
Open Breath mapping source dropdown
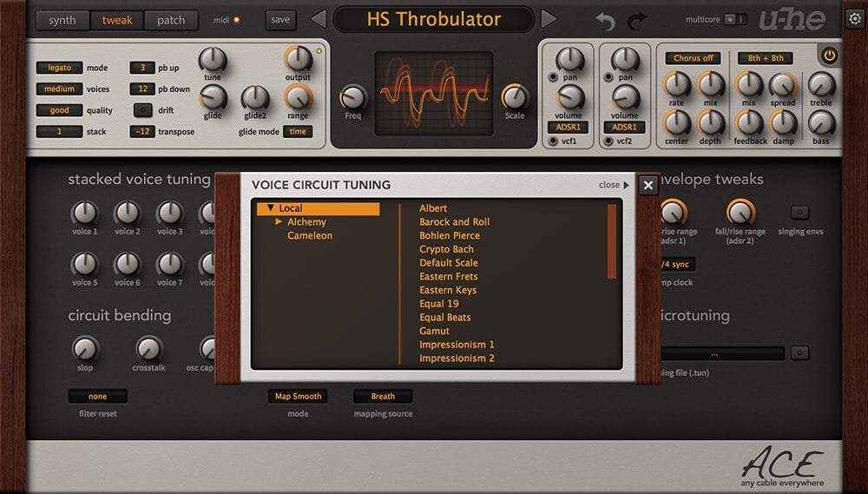pos(383,397)
